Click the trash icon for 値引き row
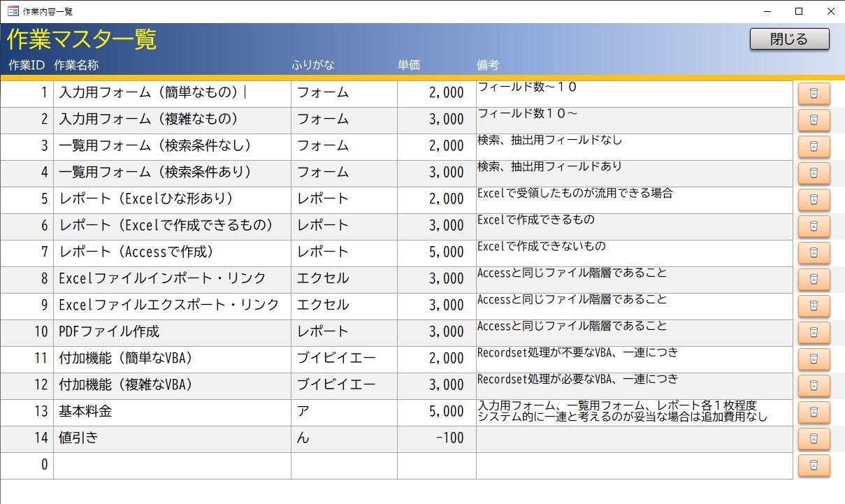The image size is (845, 504). tap(814, 439)
